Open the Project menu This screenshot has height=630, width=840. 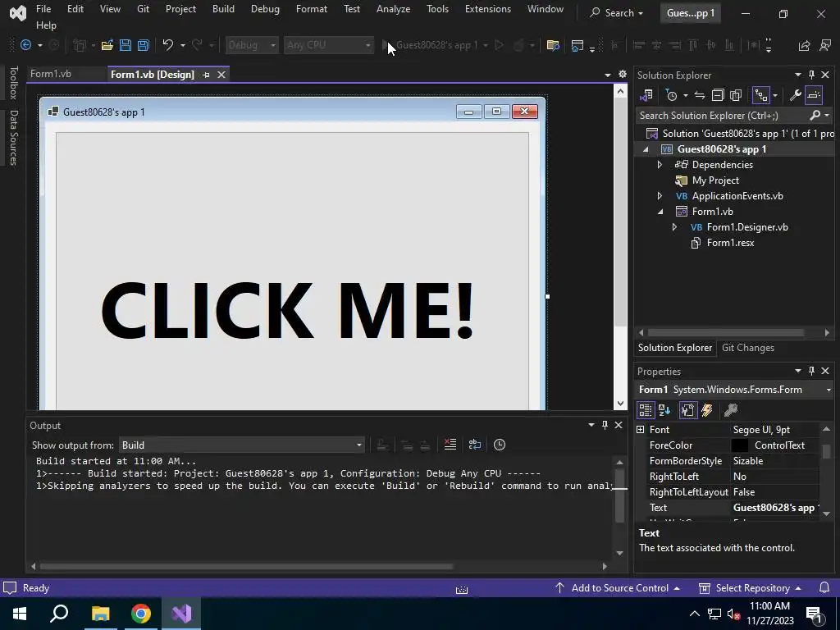[180, 9]
